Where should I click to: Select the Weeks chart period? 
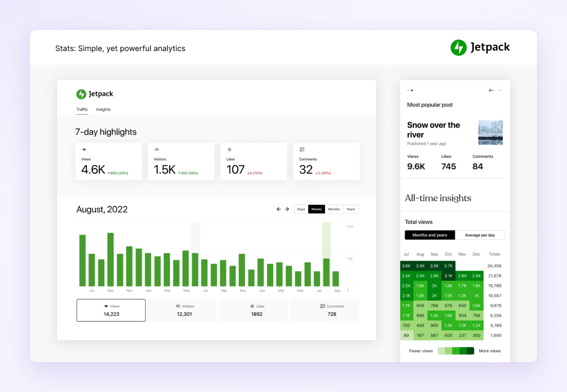tap(317, 209)
